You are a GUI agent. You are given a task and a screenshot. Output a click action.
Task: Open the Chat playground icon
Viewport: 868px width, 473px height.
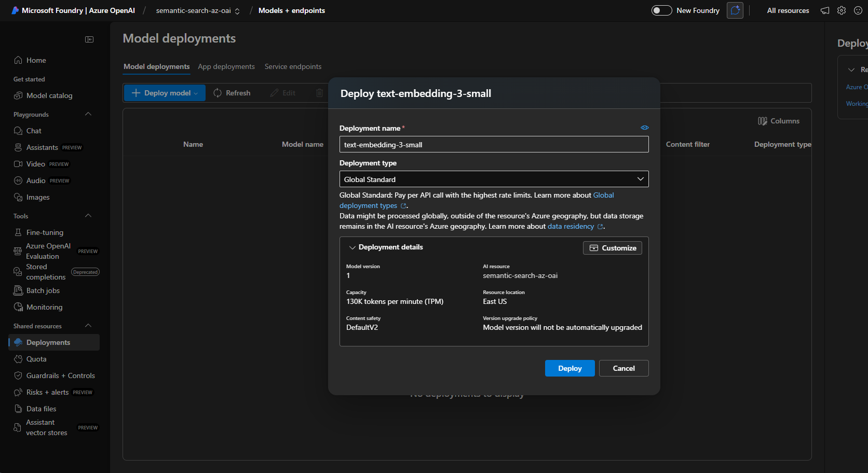click(x=18, y=131)
